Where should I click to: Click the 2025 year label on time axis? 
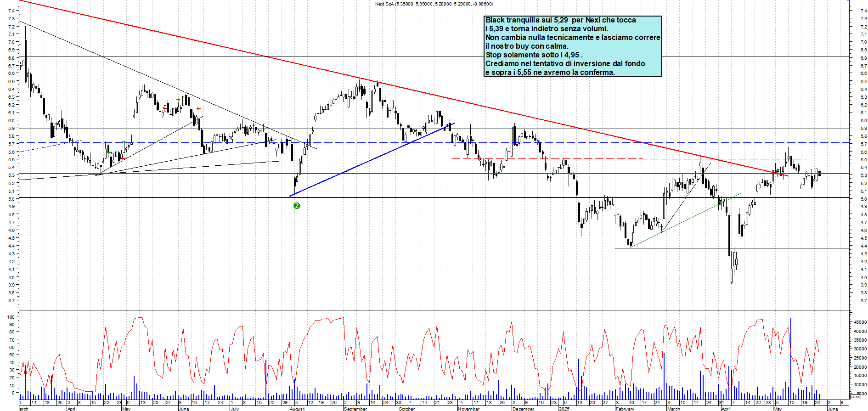564,409
